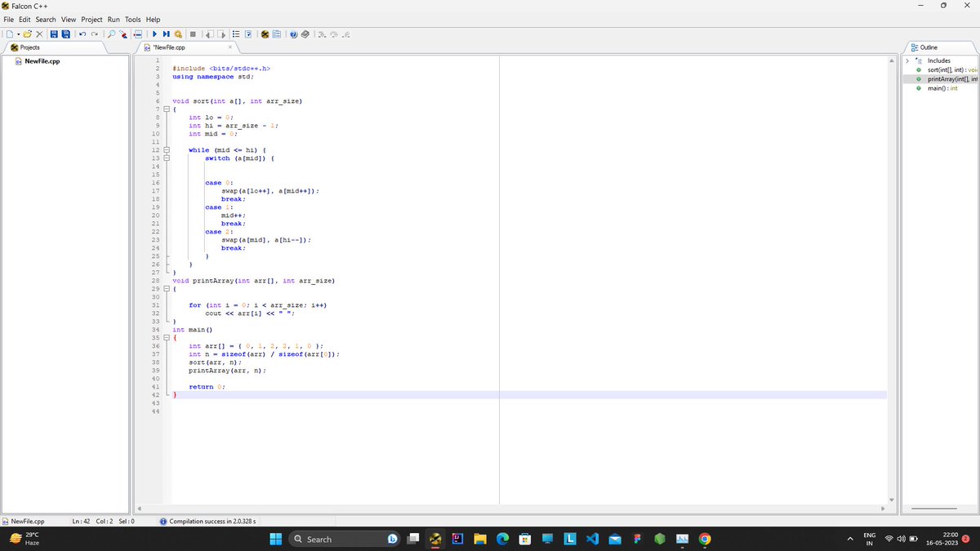Image resolution: width=980 pixels, height=551 pixels.
Task: Create a new file from the toolbar
Action: point(10,34)
